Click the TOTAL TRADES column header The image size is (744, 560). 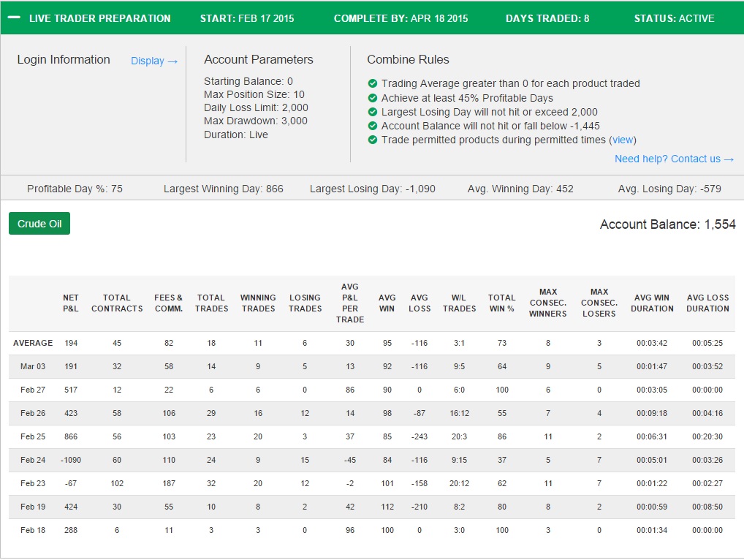211,303
